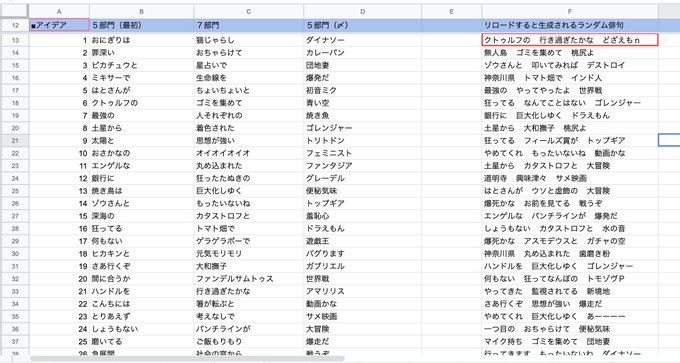Select the '罪深い' cell
Screen dimensions: 680x363
(x=141, y=52)
